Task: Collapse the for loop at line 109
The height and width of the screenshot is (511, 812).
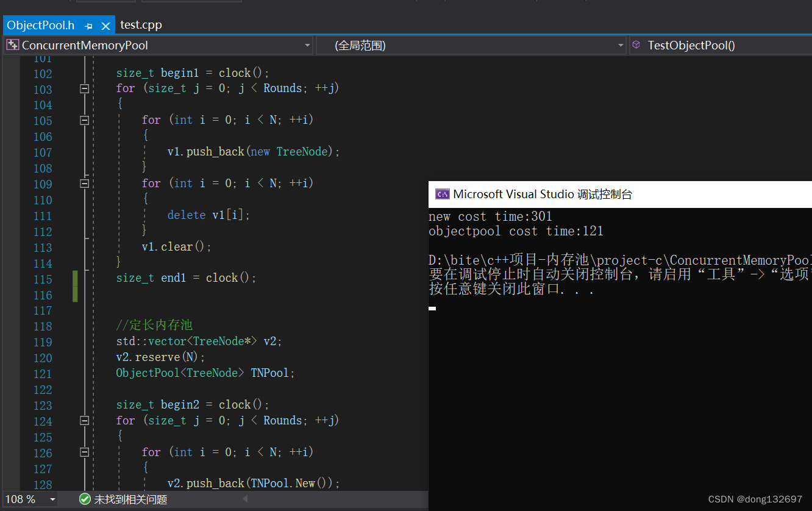Action: pos(85,184)
